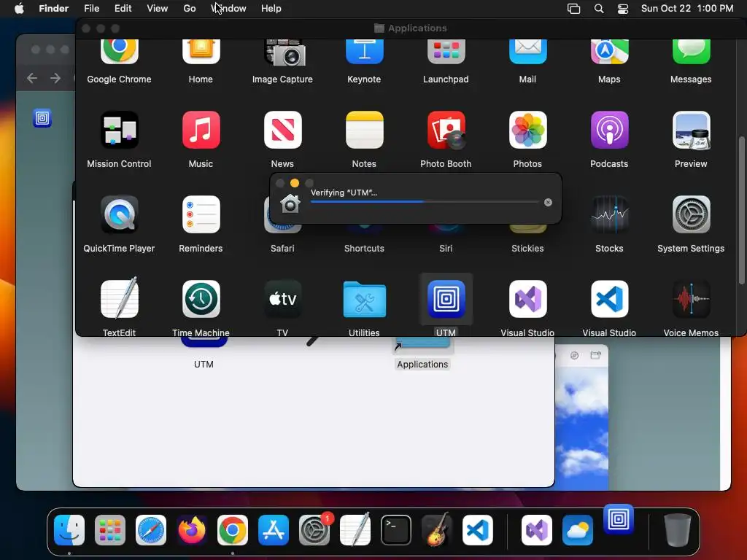The height and width of the screenshot is (560, 747).
Task: Open Spotlight search in menu bar
Action: pyautogui.click(x=599, y=9)
